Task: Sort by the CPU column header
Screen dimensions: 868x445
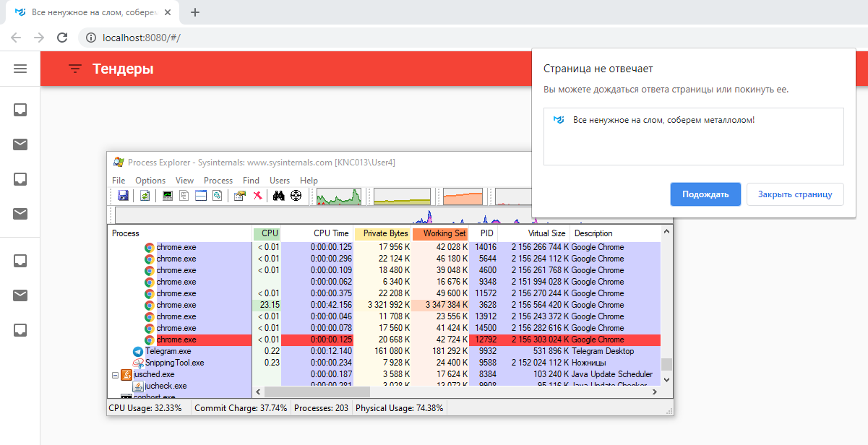Action: click(267, 233)
